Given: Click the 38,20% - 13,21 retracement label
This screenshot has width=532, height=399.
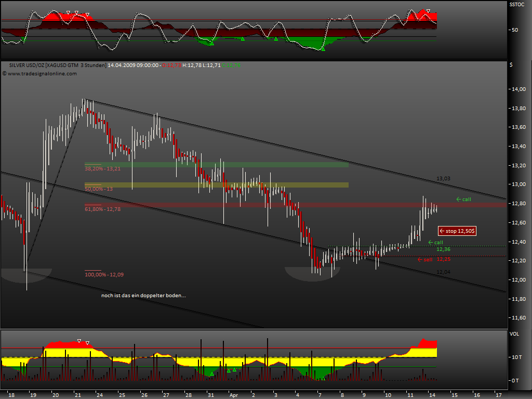Looking at the screenshot, I should click(x=102, y=169).
